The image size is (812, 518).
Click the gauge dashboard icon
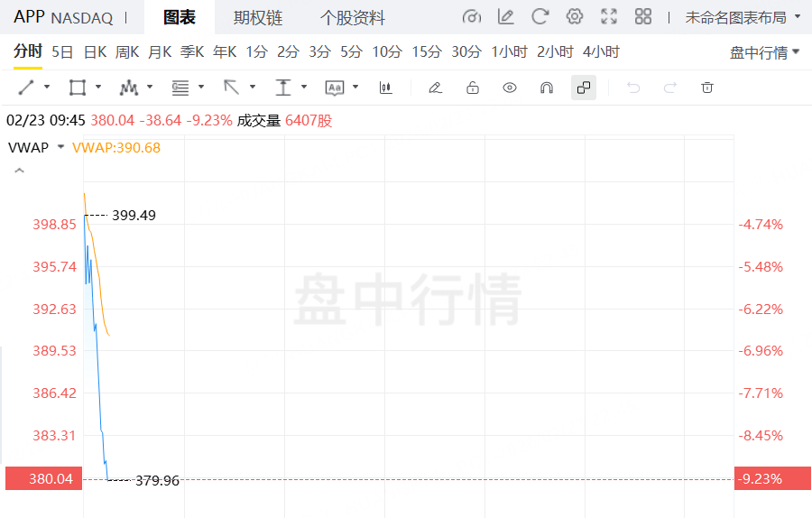tap(471, 17)
